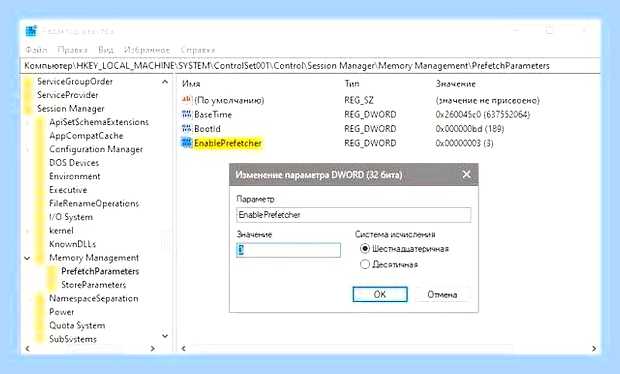Select AppCompatCache key

(86, 136)
